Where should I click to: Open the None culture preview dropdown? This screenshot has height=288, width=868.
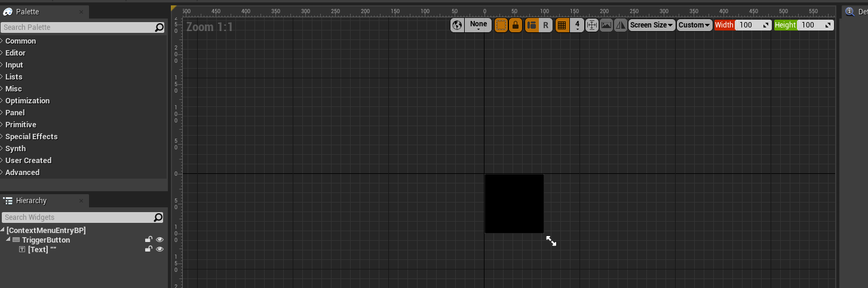[x=479, y=25]
